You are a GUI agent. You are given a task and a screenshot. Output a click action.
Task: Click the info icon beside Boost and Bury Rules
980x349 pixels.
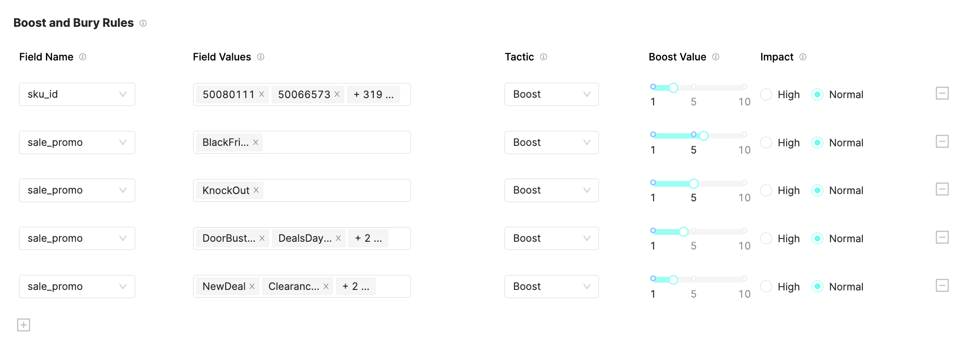[143, 23]
